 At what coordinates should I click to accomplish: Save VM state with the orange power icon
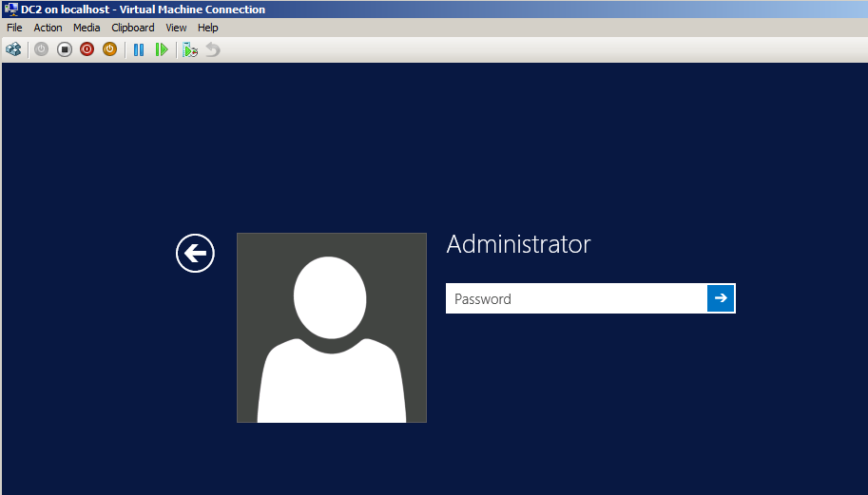(x=109, y=49)
